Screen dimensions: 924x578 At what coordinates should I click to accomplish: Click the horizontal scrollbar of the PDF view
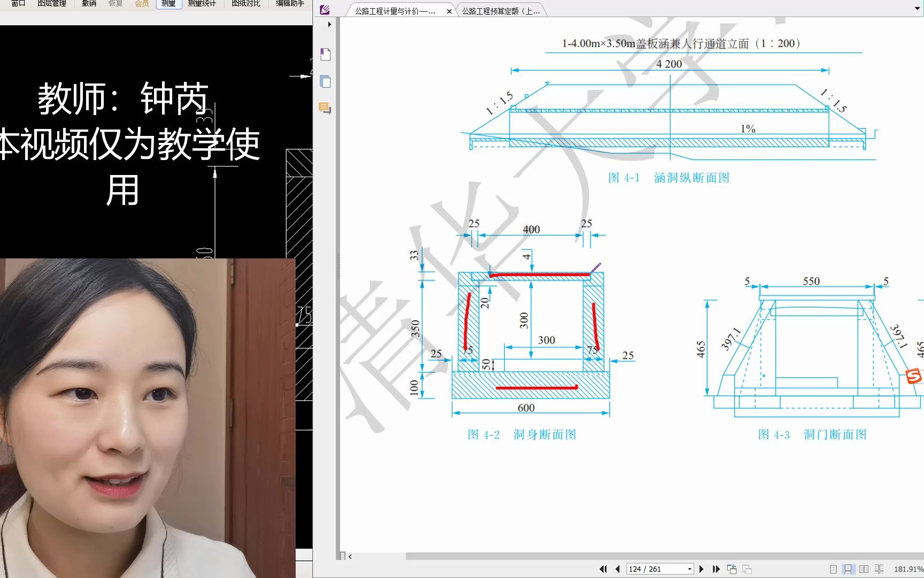pos(664,556)
